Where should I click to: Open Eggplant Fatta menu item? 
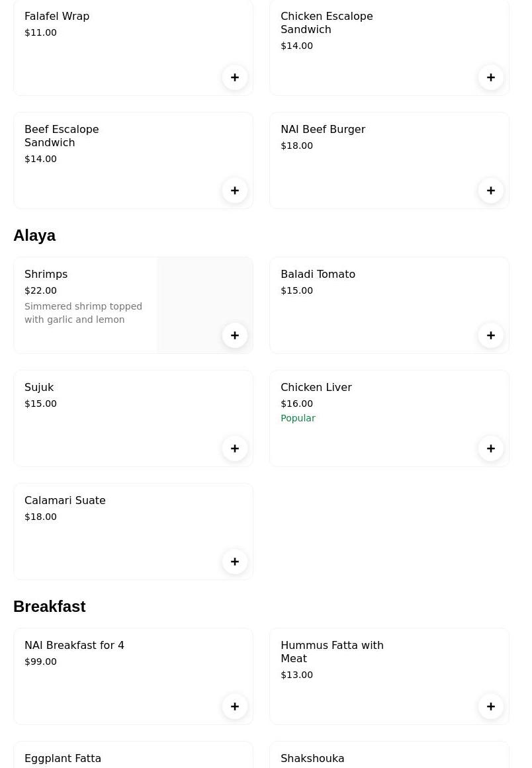pos(63,758)
